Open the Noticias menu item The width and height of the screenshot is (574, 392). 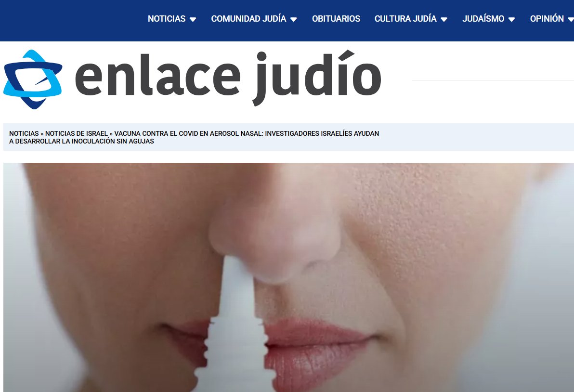click(166, 19)
